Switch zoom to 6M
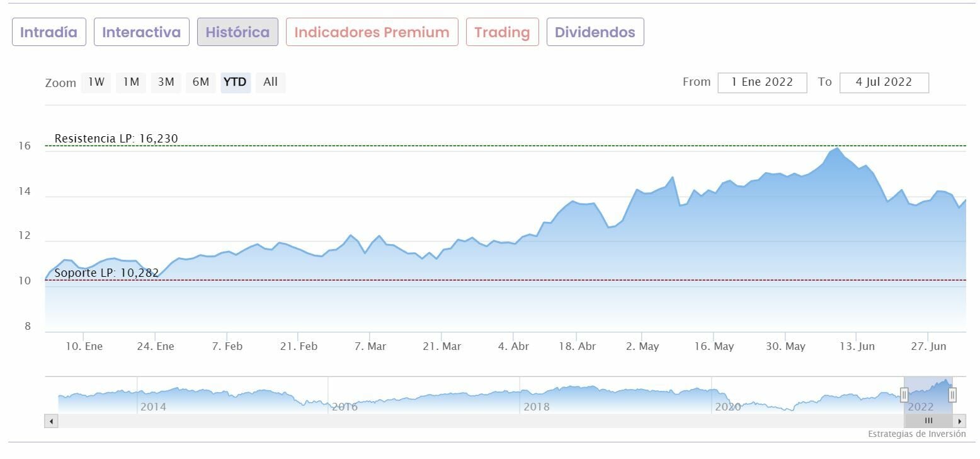 200,83
